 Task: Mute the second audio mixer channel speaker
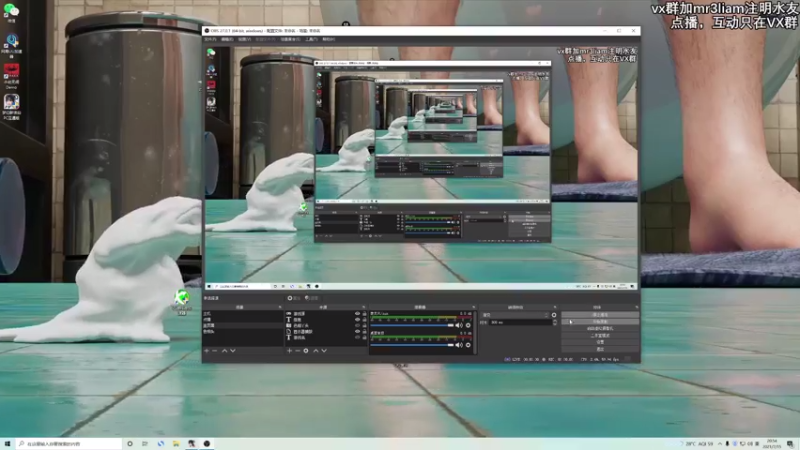click(460, 345)
